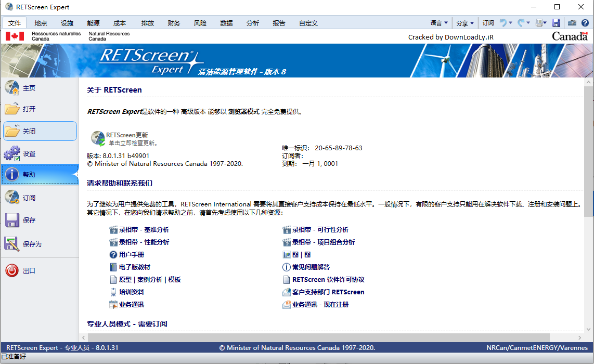Click the horizontal scrollbar left arrow
This screenshot has width=594, height=364.
click(x=84, y=337)
